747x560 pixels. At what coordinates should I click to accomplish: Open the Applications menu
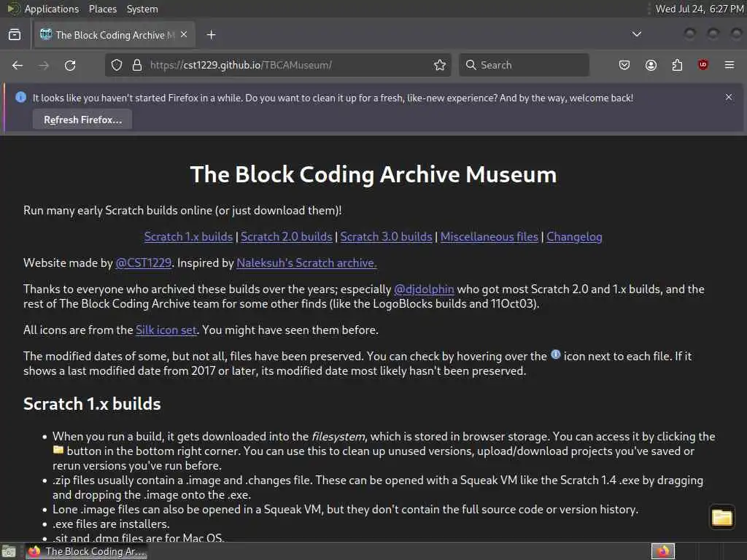tap(52, 9)
